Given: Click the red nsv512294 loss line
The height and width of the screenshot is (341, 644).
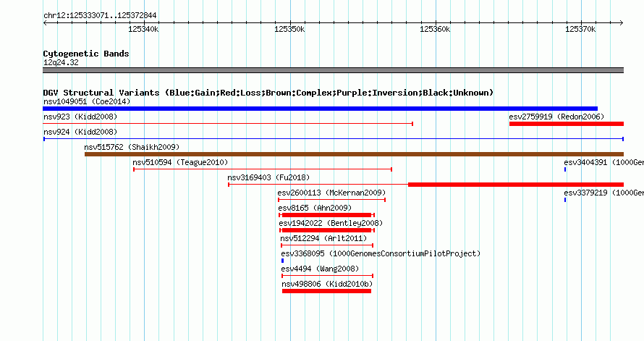Looking at the screenshot, I should [x=327, y=245].
